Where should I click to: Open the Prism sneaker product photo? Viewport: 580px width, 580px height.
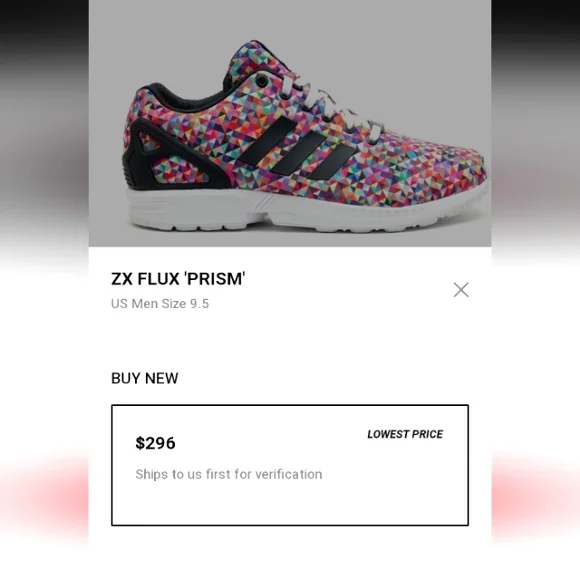tap(290, 123)
